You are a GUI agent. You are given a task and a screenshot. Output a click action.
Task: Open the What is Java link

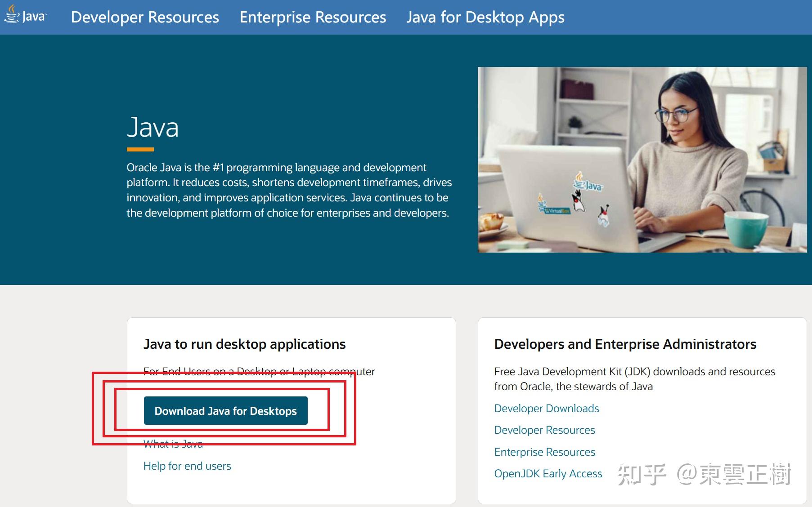click(173, 444)
